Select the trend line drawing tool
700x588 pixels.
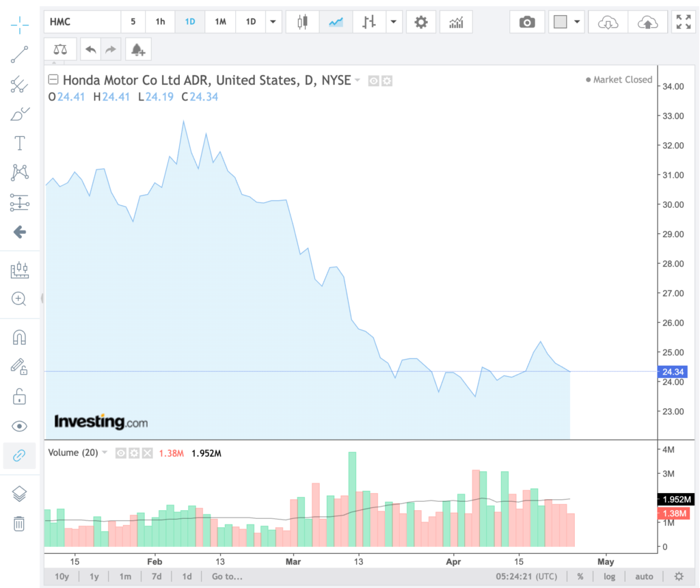point(20,55)
